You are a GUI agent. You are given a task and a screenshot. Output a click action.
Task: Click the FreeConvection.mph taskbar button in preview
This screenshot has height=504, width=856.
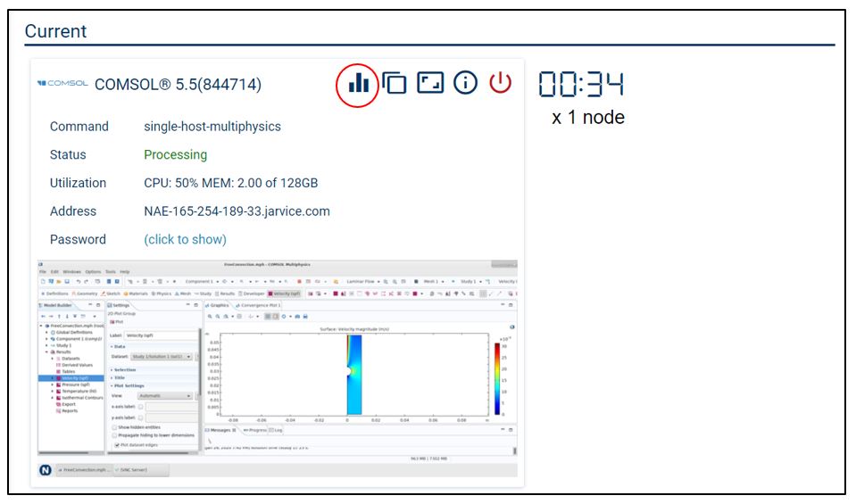[x=84, y=470]
